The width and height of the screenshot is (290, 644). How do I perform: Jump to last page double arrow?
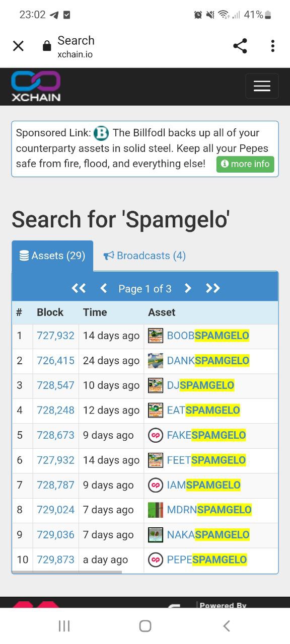(213, 288)
